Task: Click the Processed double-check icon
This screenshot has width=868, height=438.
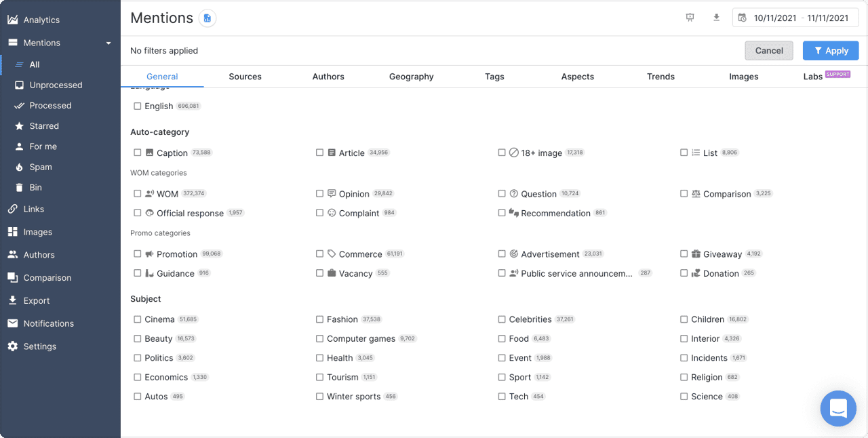Action: (19, 106)
